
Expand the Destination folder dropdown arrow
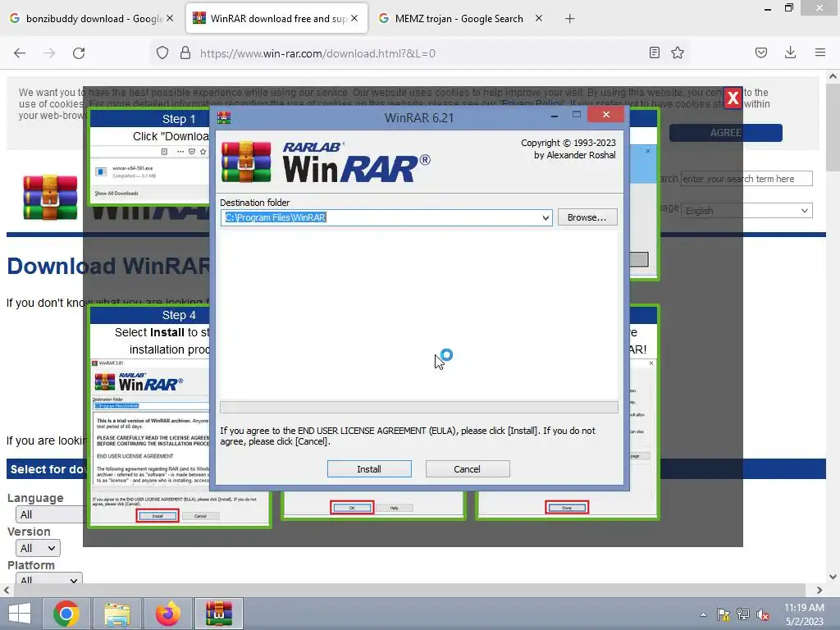click(x=546, y=217)
